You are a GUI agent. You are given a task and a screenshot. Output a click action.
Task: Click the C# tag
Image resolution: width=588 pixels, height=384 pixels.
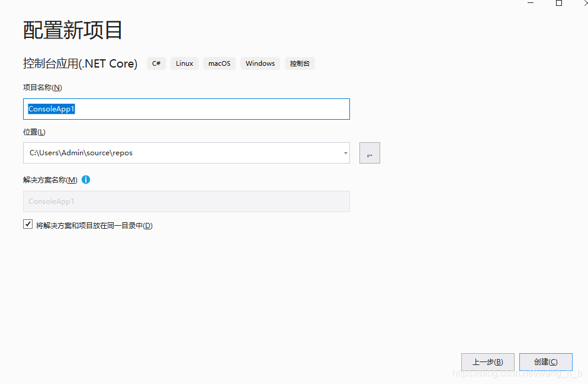point(156,63)
